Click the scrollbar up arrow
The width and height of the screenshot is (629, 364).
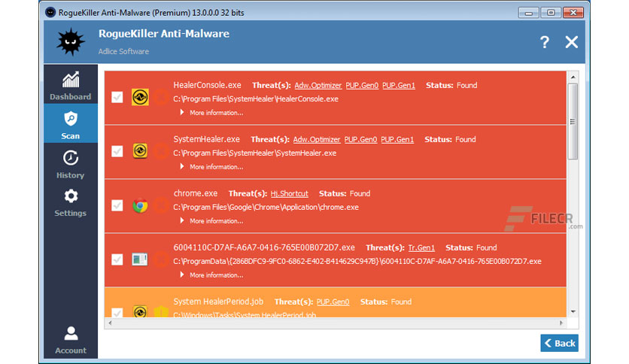click(x=573, y=77)
